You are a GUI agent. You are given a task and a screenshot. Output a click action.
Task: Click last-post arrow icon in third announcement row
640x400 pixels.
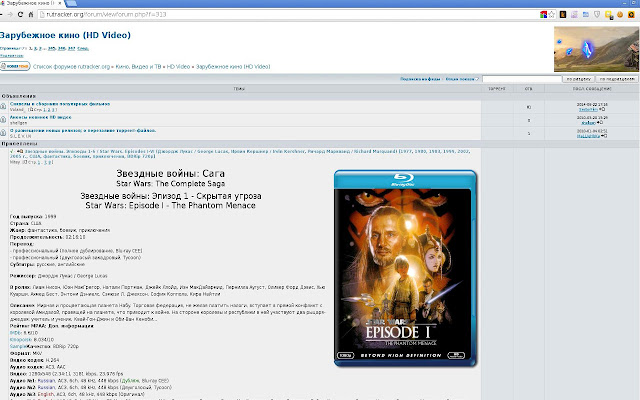tap(604, 136)
